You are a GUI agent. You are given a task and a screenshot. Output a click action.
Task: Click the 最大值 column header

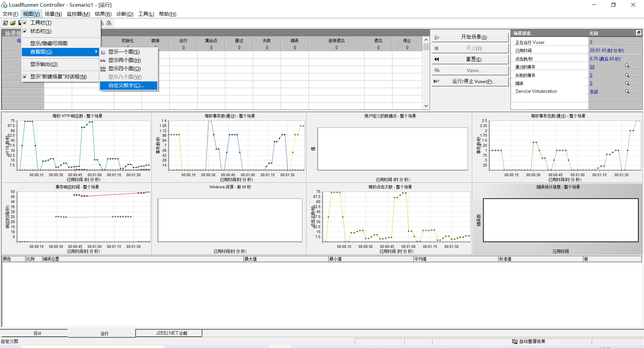[x=286, y=259]
